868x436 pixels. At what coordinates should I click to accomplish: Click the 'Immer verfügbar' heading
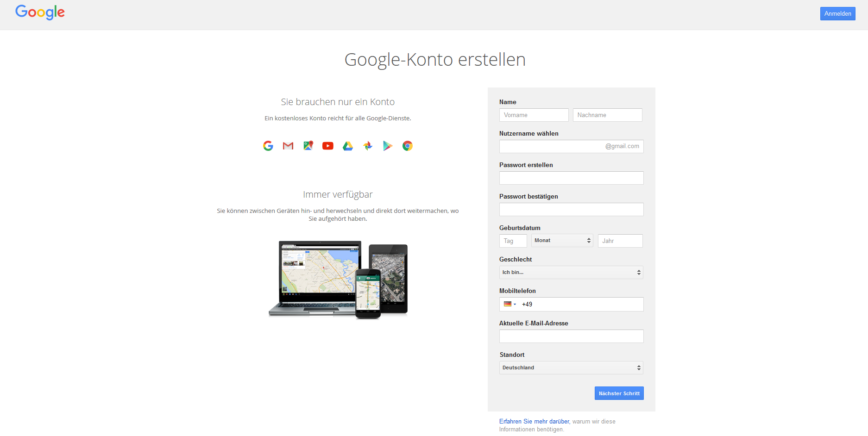pyautogui.click(x=338, y=194)
